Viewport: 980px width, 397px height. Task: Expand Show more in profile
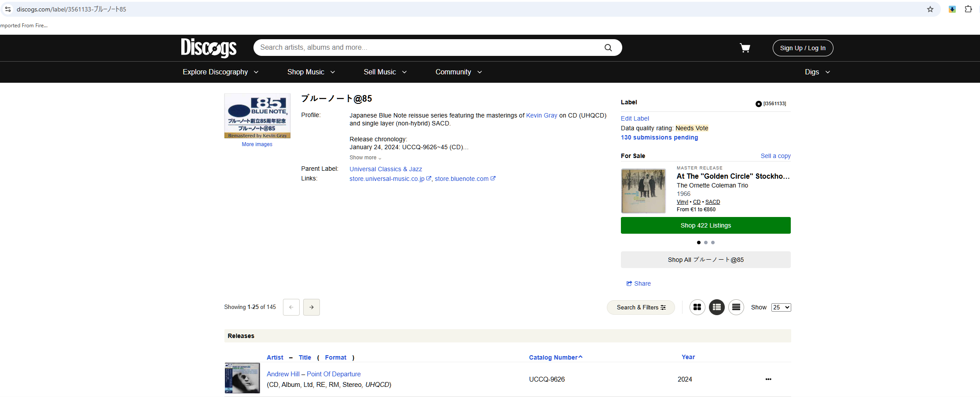(365, 158)
